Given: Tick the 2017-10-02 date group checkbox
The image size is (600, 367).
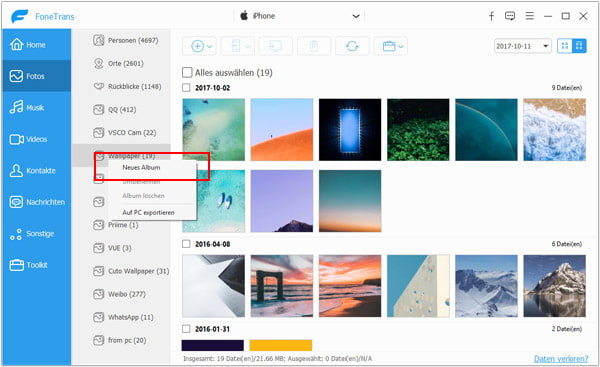Looking at the screenshot, I should pyautogui.click(x=186, y=88).
